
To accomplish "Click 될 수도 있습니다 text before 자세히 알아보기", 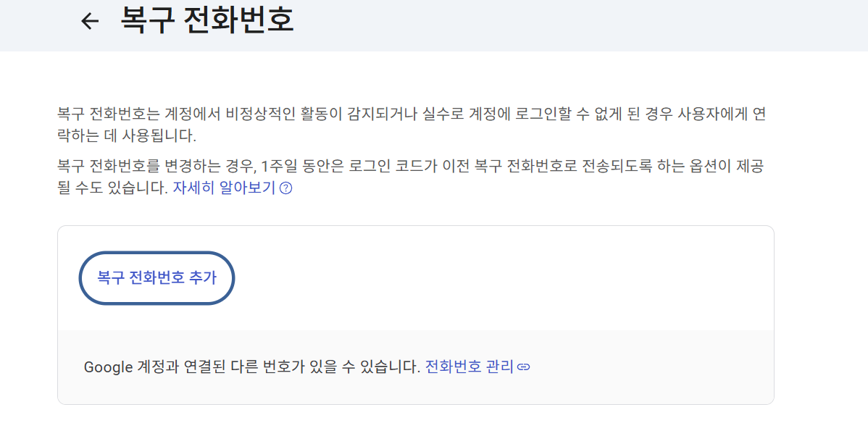I will [112, 188].
